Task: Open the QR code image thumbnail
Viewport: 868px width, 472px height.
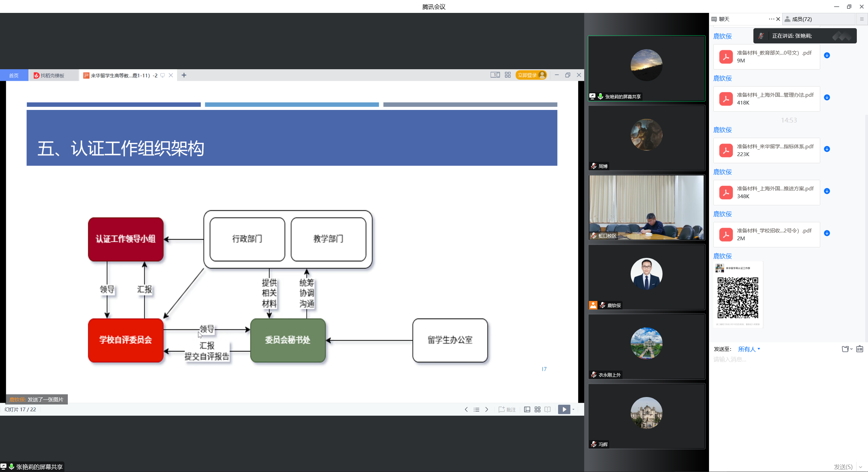Action: pos(738,295)
